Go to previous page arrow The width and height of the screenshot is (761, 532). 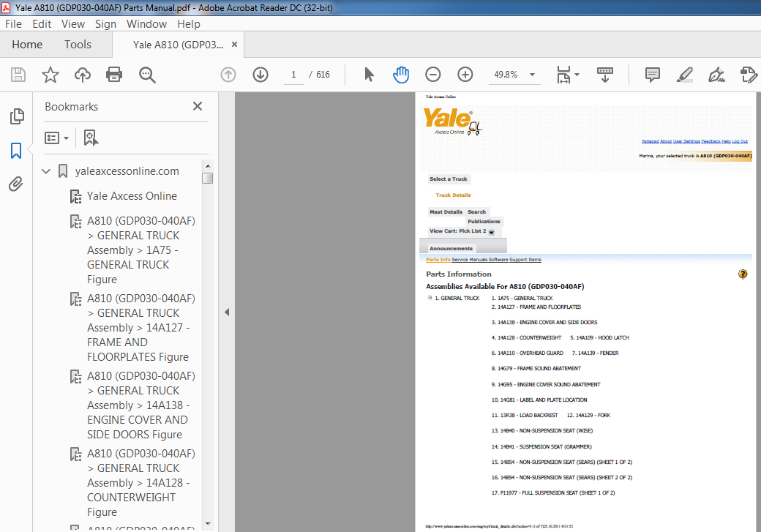(228, 75)
